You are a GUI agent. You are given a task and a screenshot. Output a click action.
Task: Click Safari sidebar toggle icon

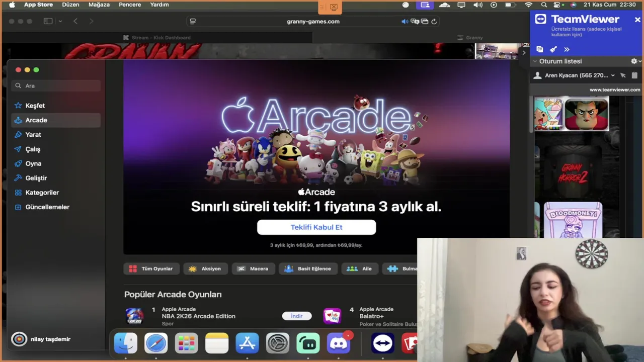point(48,21)
